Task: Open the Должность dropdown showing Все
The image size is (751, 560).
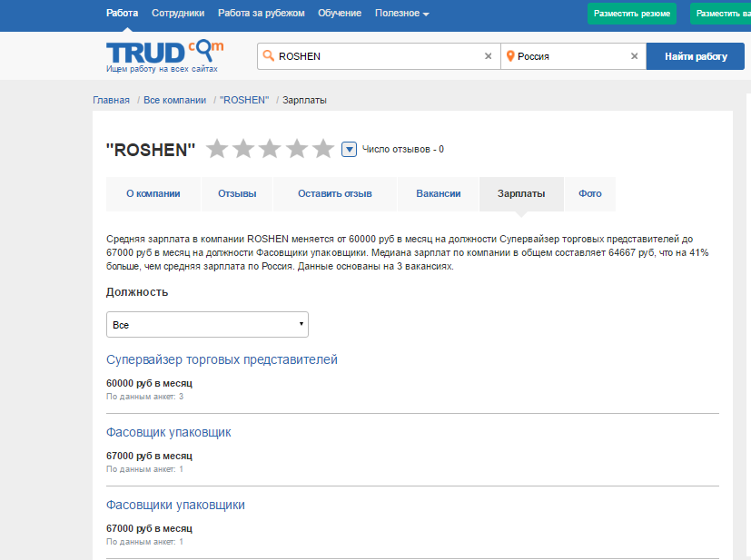Action: click(207, 324)
